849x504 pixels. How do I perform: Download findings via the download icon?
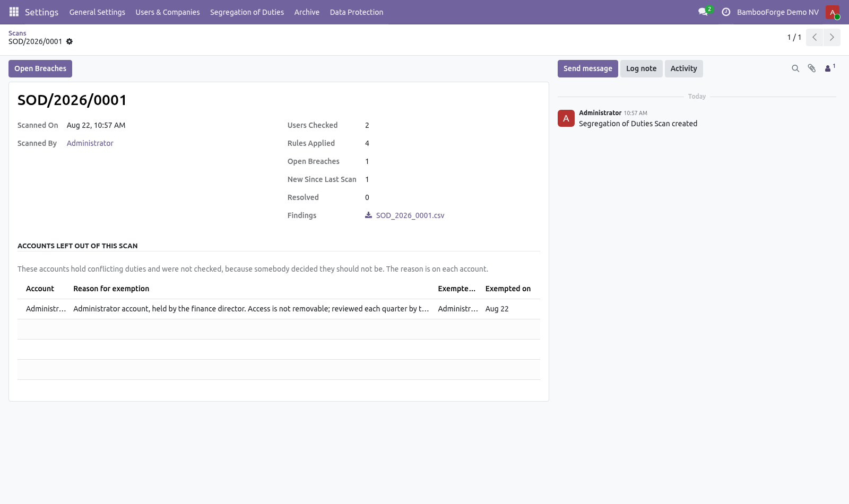368,215
